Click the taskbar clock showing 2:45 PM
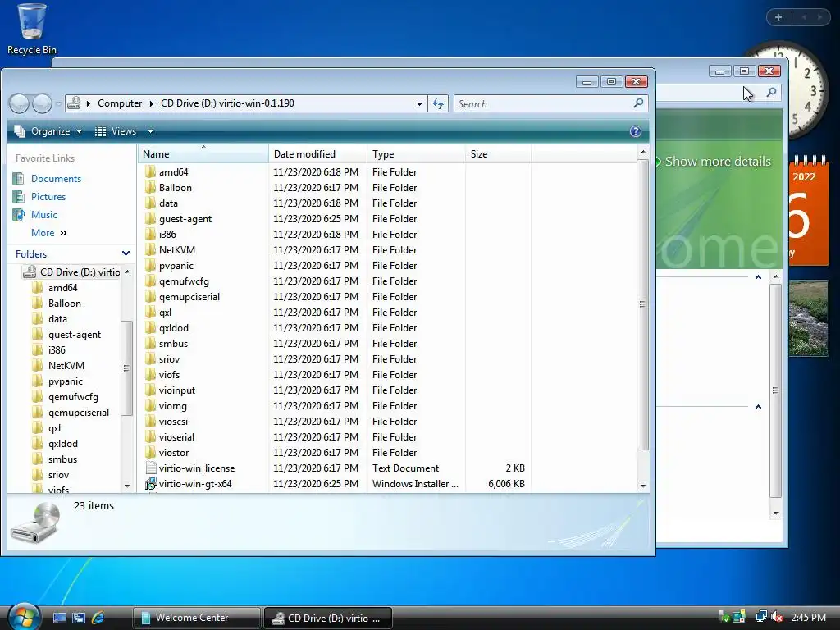The image size is (840, 630). (x=808, y=617)
